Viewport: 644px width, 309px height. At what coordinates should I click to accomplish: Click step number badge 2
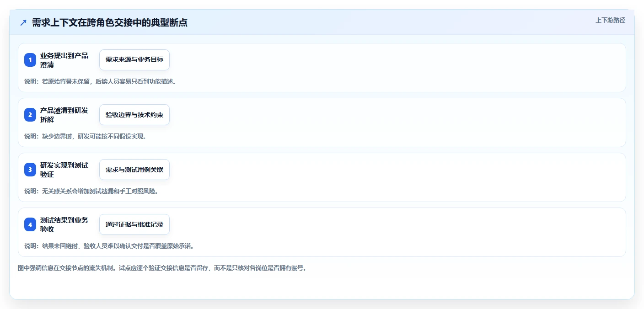click(x=30, y=115)
